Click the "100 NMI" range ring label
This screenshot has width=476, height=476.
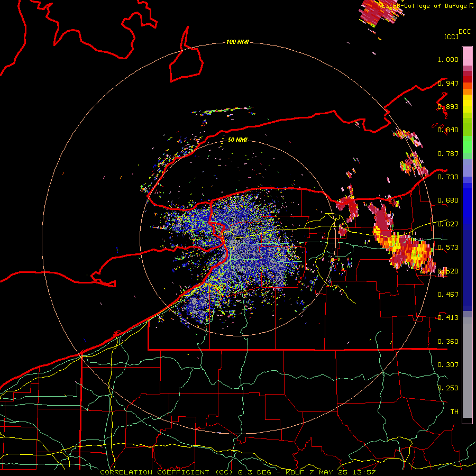click(x=237, y=42)
